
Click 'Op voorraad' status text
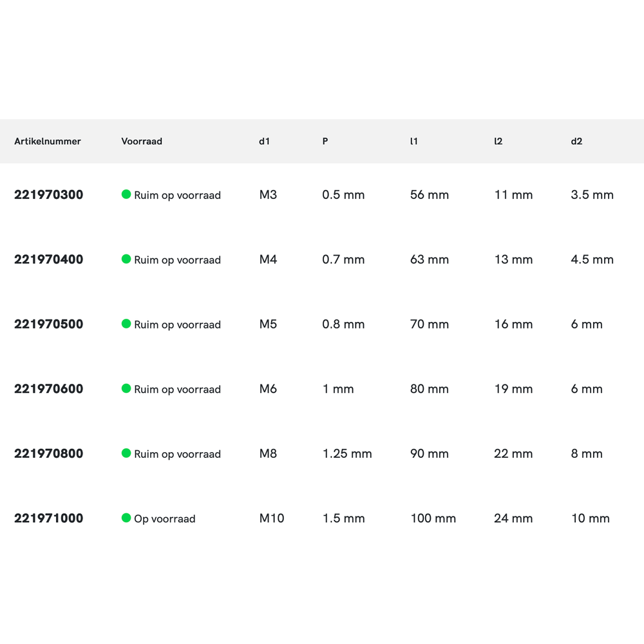click(165, 518)
